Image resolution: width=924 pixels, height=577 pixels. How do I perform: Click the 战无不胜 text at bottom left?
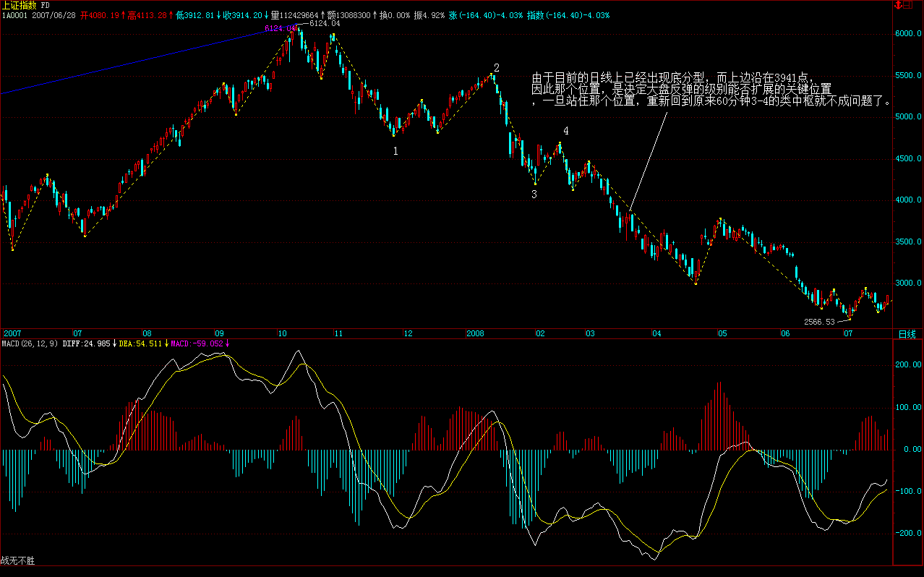click(18, 560)
